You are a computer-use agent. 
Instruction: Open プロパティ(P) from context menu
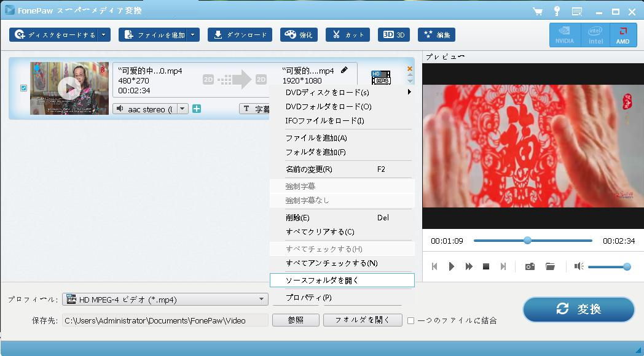click(342, 298)
